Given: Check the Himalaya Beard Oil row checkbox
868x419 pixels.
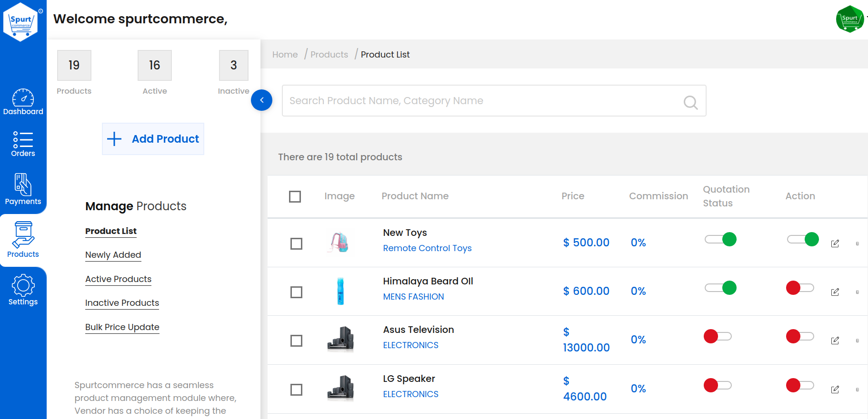Looking at the screenshot, I should coord(296,292).
